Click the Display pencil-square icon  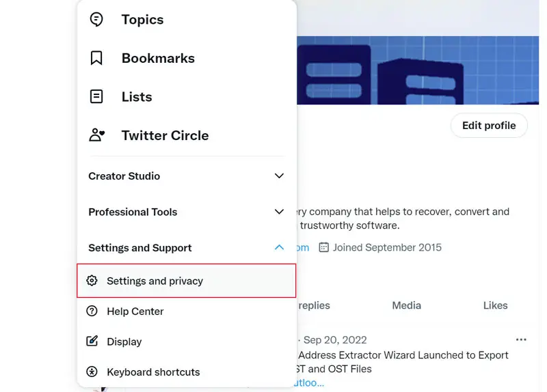point(92,341)
